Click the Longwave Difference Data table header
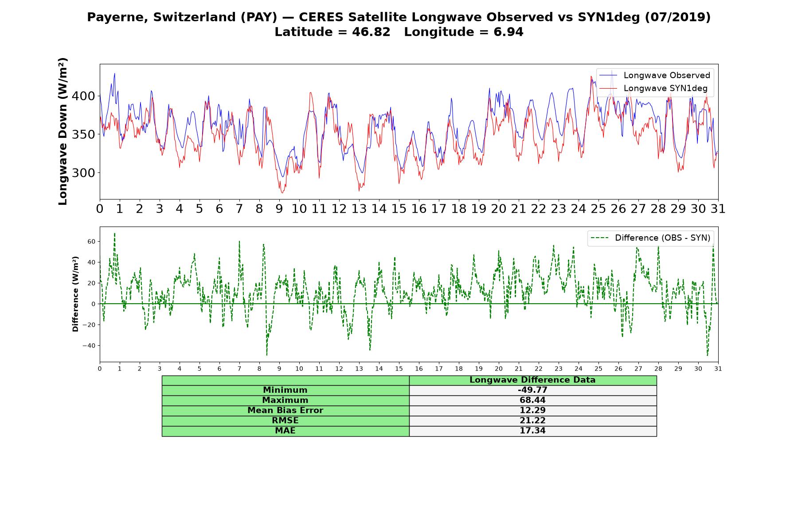Viewport: 798px width, 532px height. (x=532, y=380)
